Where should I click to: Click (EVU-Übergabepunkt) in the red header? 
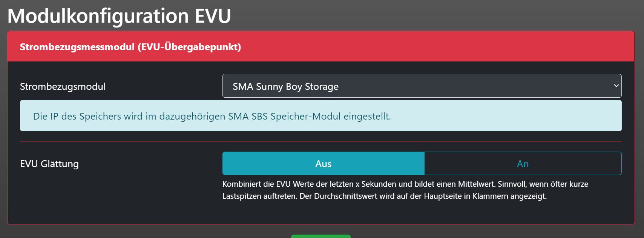click(189, 47)
